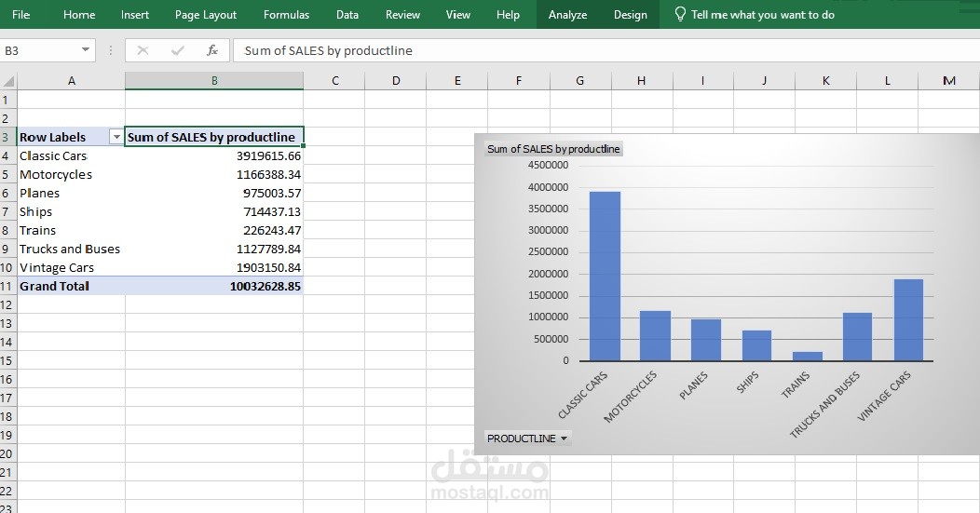The image size is (980, 513).
Task: Open the Review tab
Action: click(402, 14)
